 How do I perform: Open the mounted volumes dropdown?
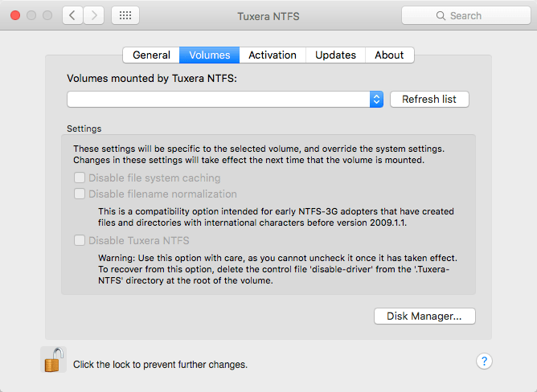pyautogui.click(x=225, y=100)
